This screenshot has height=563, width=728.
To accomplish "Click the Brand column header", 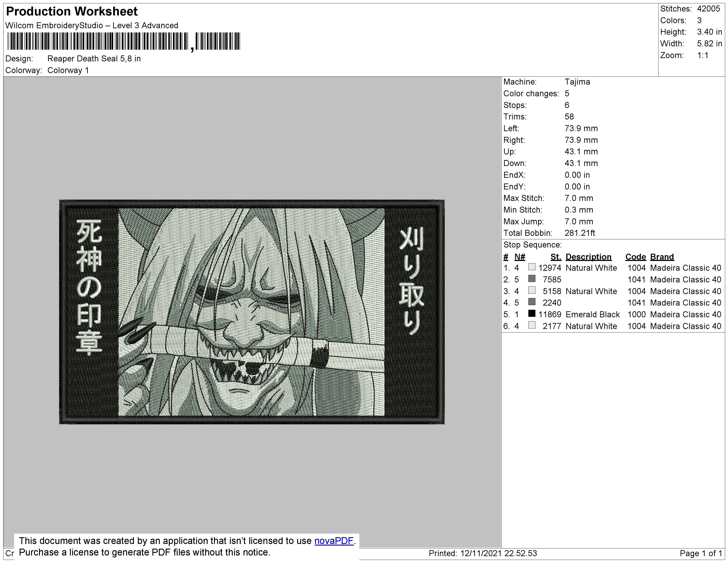I will [x=662, y=257].
